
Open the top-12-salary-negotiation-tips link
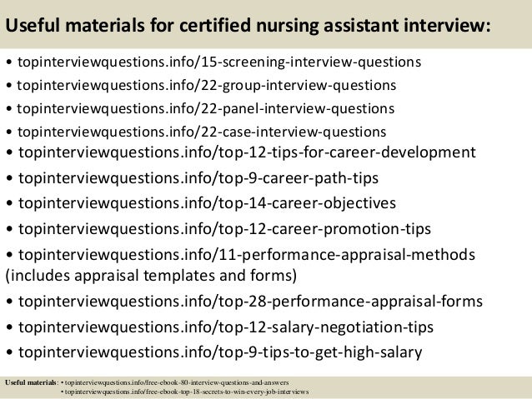[226, 327]
